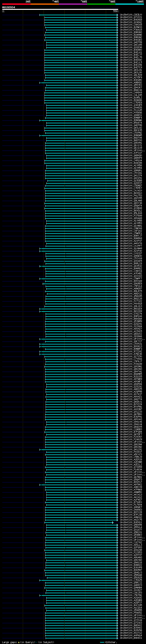The width and height of the screenshot is (146, 644).
Task: Open hit UniRef100_O76274
Action: [131, 314]
